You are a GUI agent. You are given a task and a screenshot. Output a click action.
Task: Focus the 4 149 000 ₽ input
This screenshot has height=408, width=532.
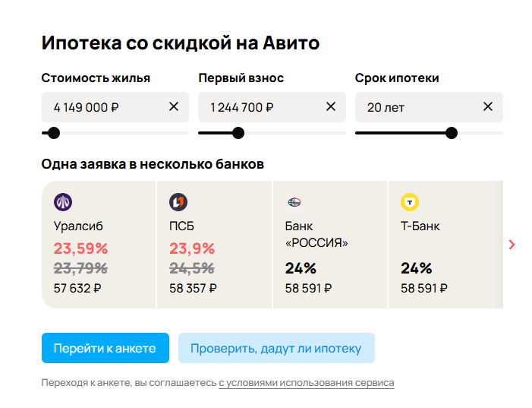(x=102, y=107)
